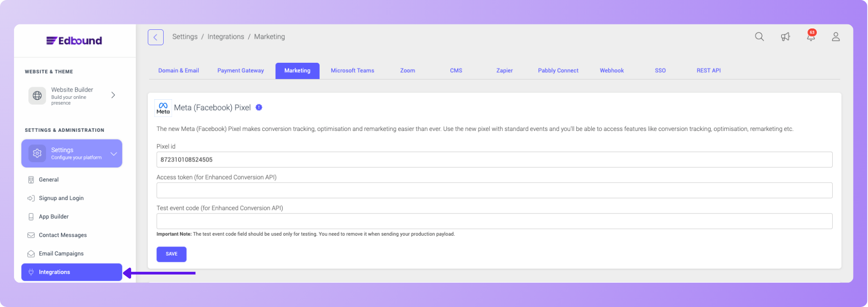Expand the Website Builder chevron
This screenshot has width=868, height=307.
coord(113,95)
